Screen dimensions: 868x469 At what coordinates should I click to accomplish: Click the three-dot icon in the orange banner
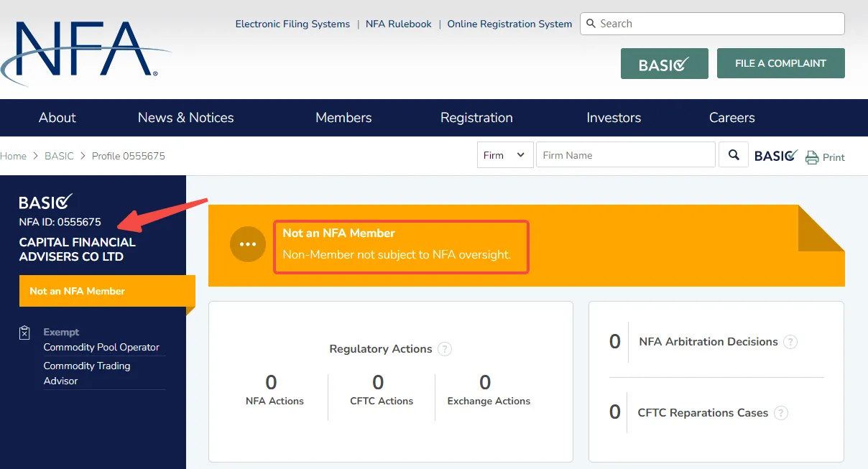[x=248, y=244]
